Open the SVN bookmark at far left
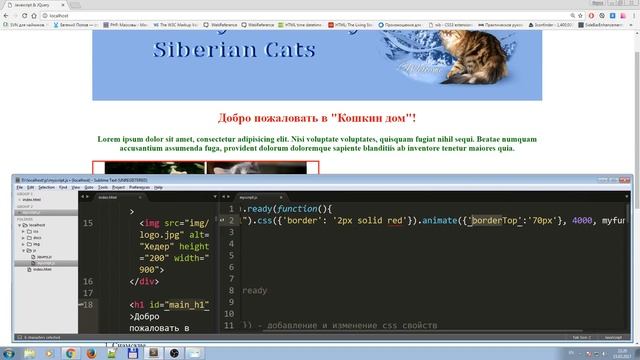 24,25
